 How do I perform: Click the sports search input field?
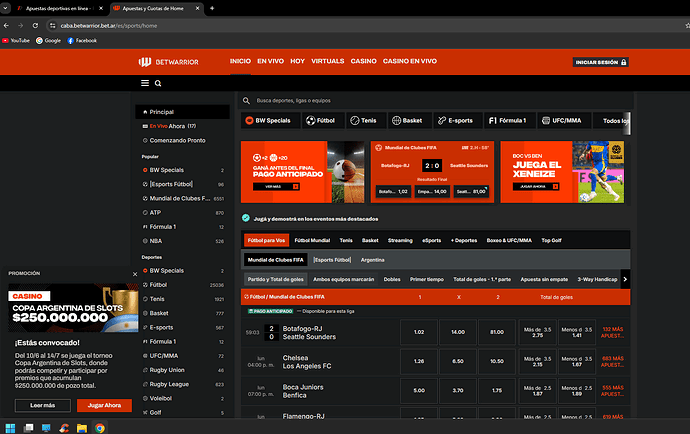click(436, 100)
